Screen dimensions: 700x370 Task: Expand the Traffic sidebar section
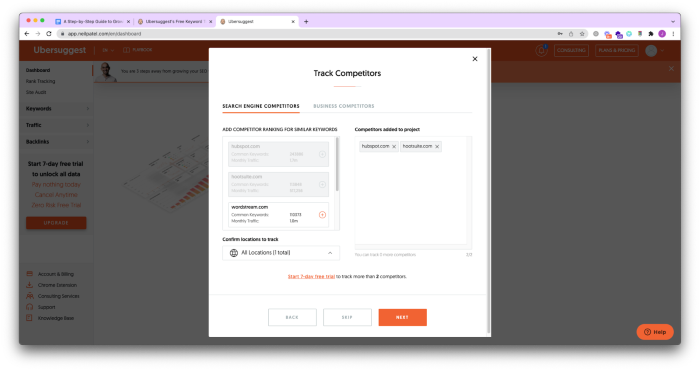coord(57,125)
